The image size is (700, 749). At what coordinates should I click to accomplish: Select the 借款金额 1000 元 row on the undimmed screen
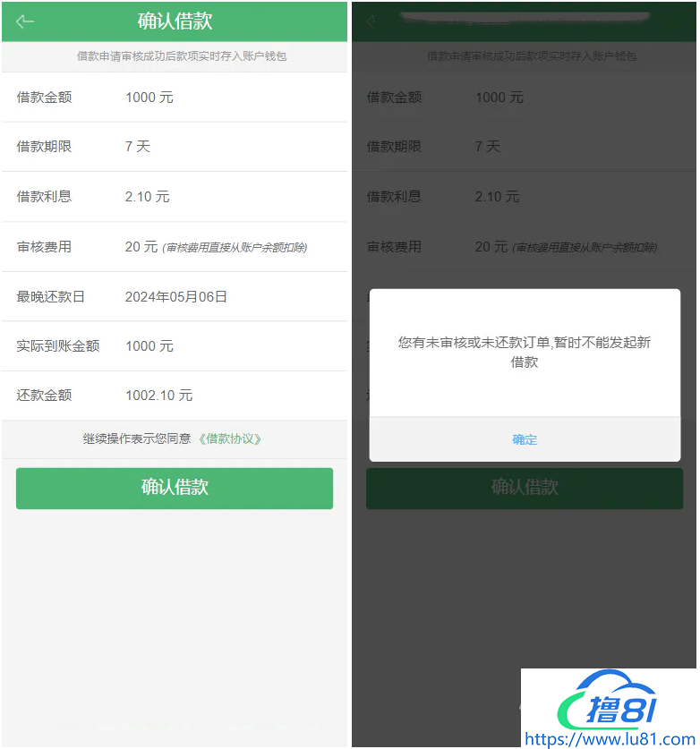click(x=175, y=98)
